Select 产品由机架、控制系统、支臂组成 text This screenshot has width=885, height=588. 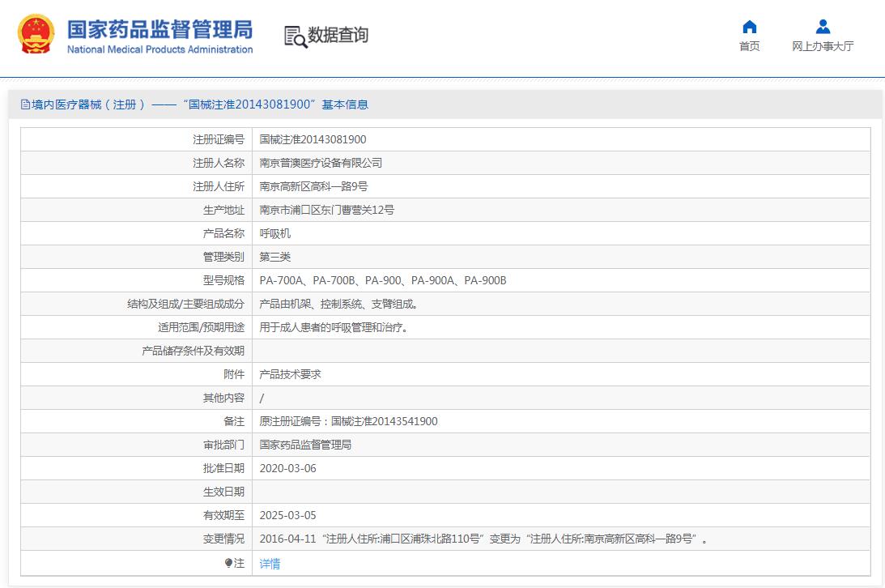point(338,305)
